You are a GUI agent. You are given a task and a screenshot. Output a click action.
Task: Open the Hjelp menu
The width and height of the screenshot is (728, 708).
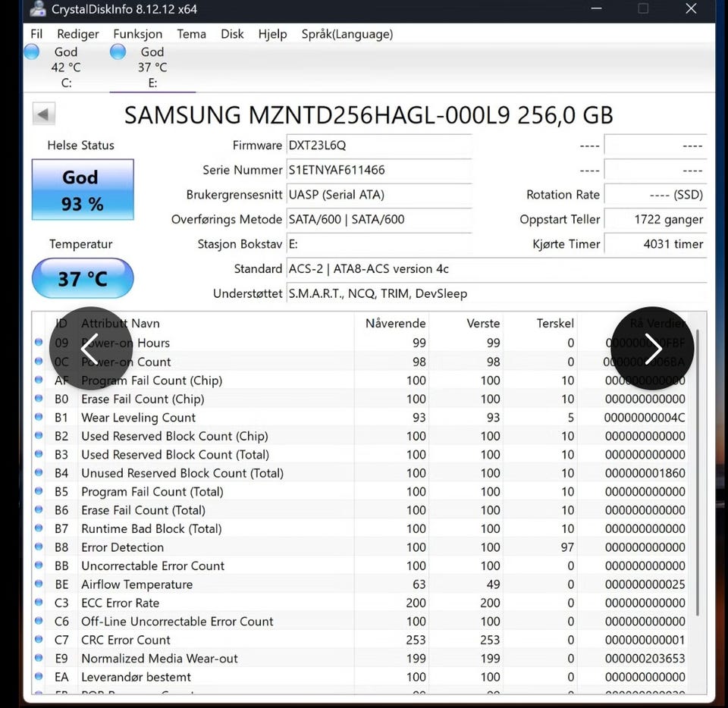point(272,34)
